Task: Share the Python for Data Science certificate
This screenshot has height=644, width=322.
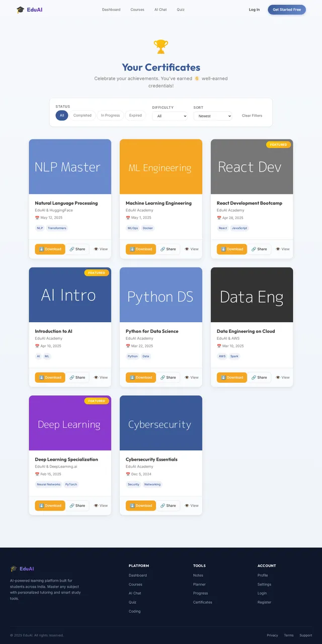Action: (x=168, y=378)
